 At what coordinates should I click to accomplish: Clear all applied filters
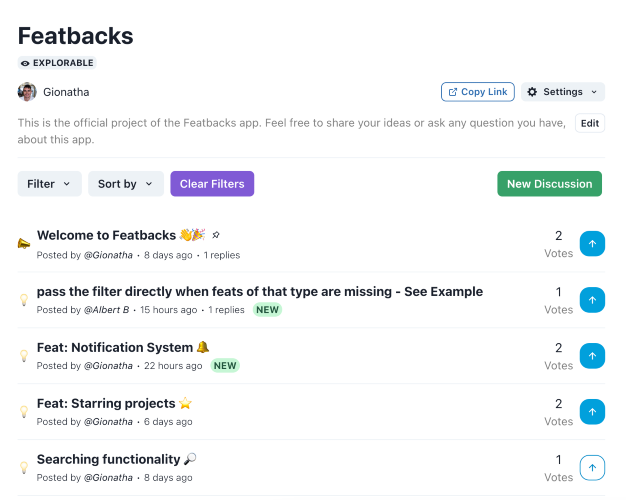(212, 184)
